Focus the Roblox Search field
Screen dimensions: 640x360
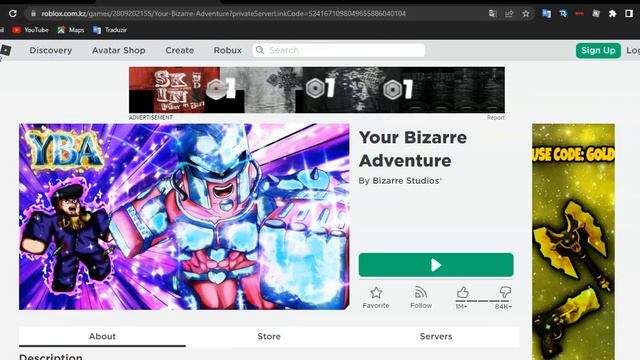[x=339, y=50]
